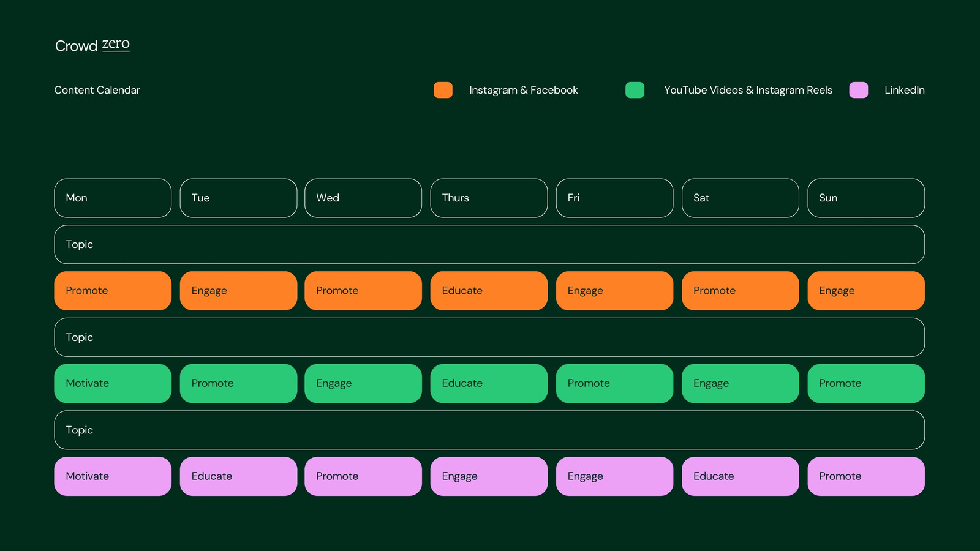The width and height of the screenshot is (980, 551).
Task: Click the Topic field above the orange row
Action: pos(489,244)
